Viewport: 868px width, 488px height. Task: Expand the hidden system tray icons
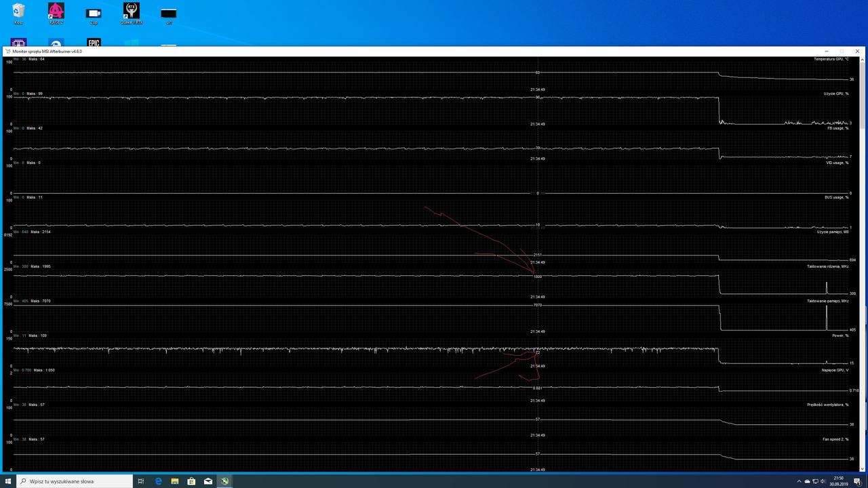(798, 481)
